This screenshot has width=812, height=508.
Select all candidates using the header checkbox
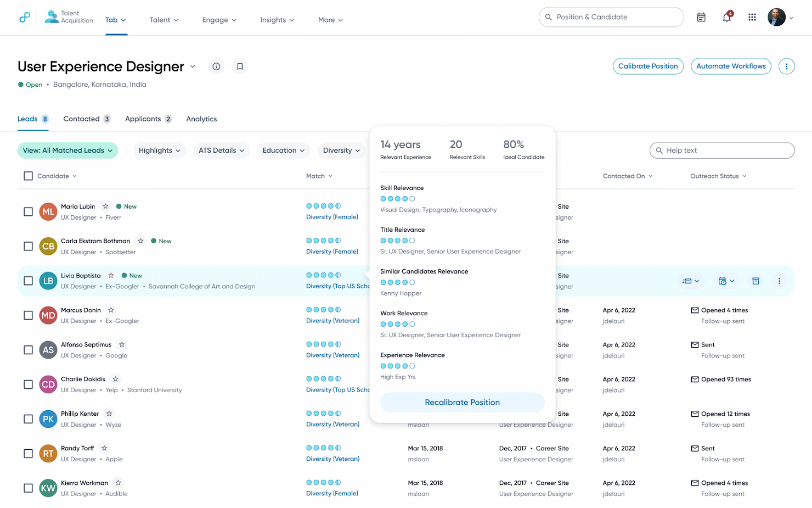28,176
